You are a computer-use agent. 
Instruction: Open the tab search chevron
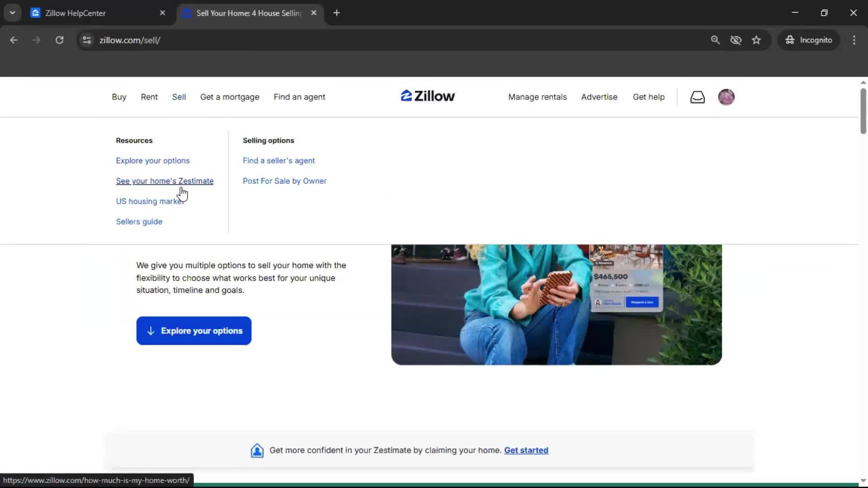coord(12,12)
